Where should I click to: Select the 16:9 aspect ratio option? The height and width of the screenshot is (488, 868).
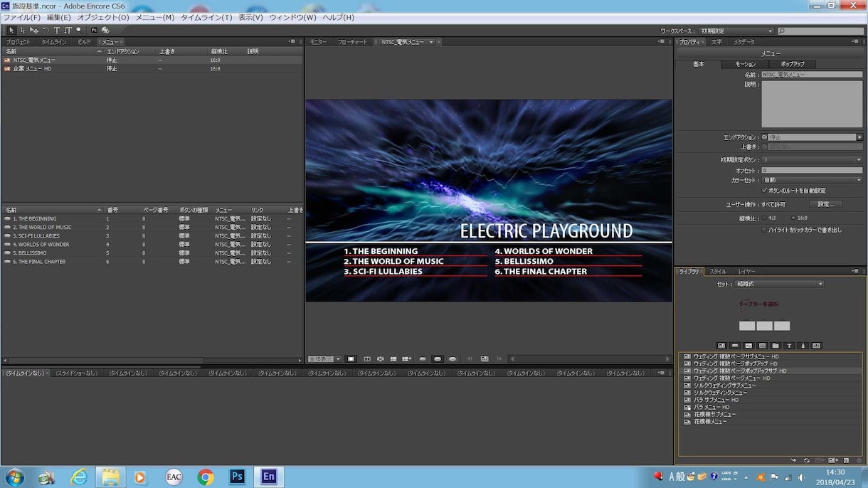point(793,218)
